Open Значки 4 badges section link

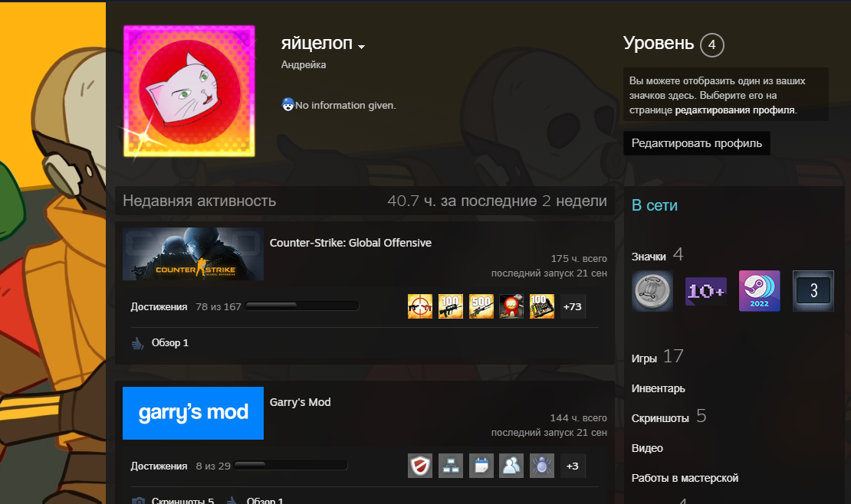(x=657, y=255)
